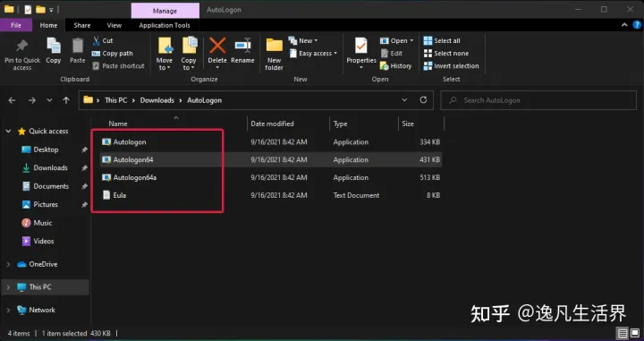Sort by the Size column header
644x341 pixels.
(x=408, y=124)
